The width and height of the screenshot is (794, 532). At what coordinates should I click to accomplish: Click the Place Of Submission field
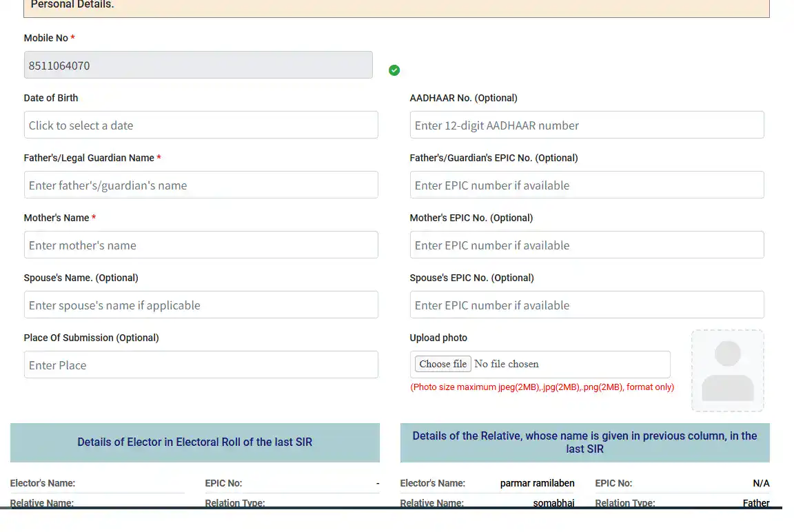pyautogui.click(x=201, y=365)
